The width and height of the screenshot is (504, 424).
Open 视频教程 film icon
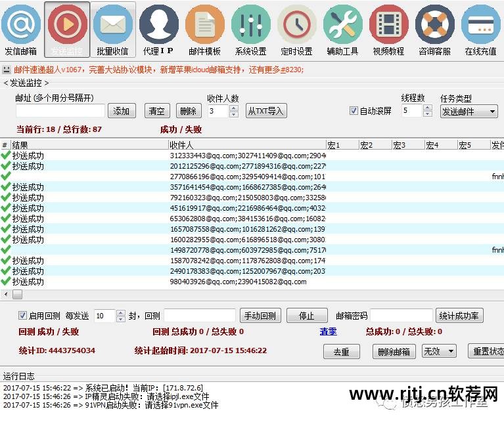(388, 24)
